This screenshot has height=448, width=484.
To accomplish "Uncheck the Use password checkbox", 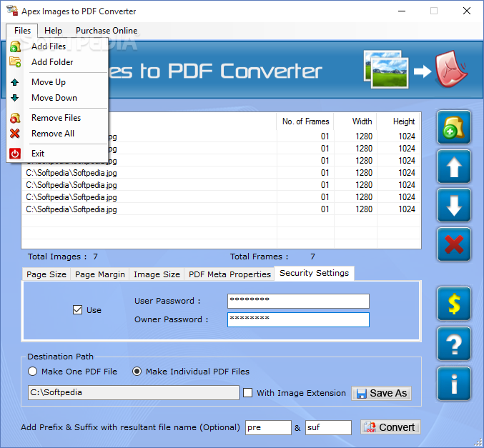I will pyautogui.click(x=77, y=310).
